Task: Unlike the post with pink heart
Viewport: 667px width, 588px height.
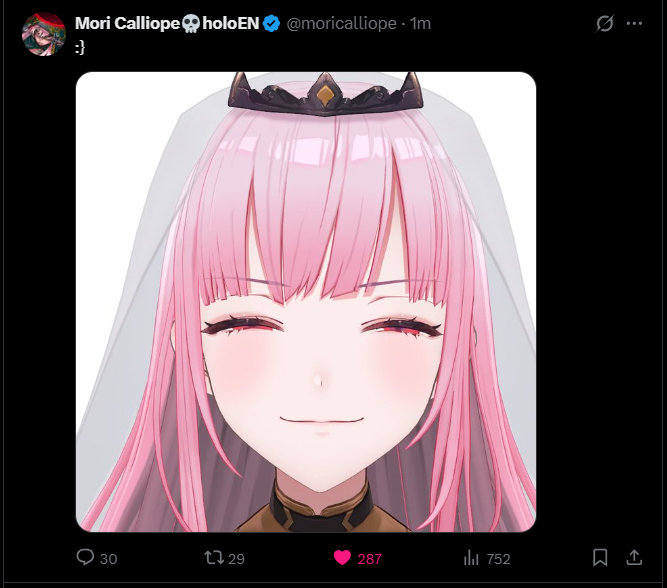Action: click(342, 558)
